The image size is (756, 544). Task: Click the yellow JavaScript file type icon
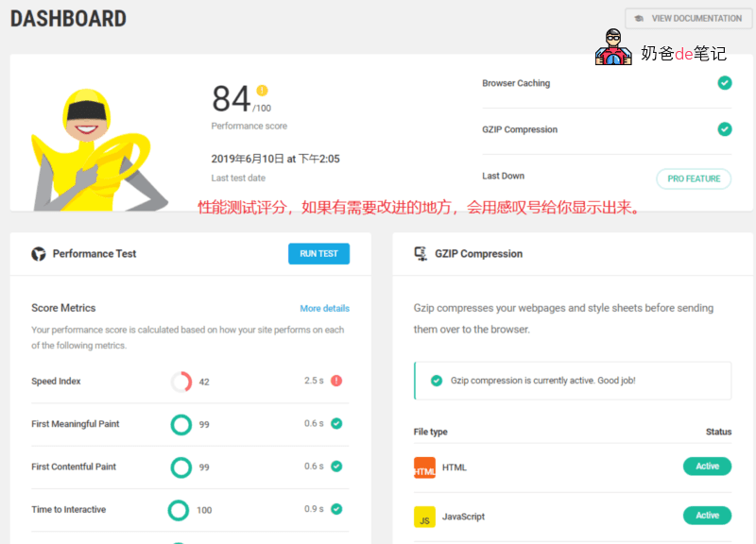[424, 517]
